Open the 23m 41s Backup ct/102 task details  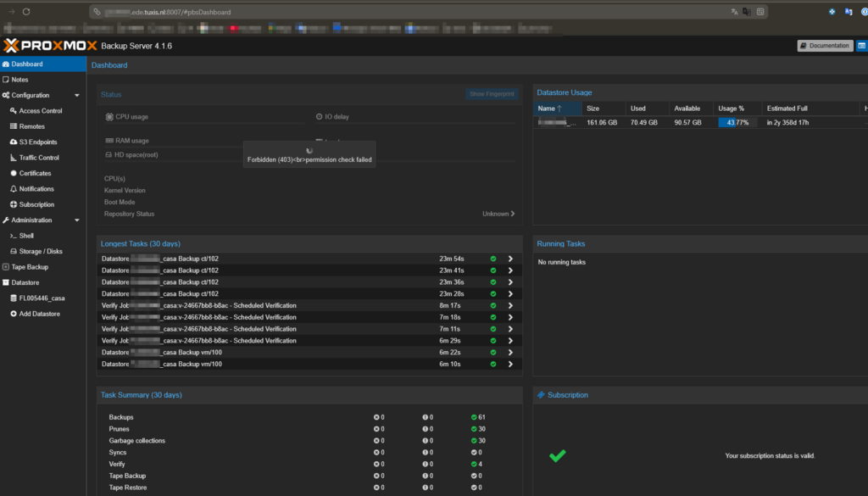(510, 270)
